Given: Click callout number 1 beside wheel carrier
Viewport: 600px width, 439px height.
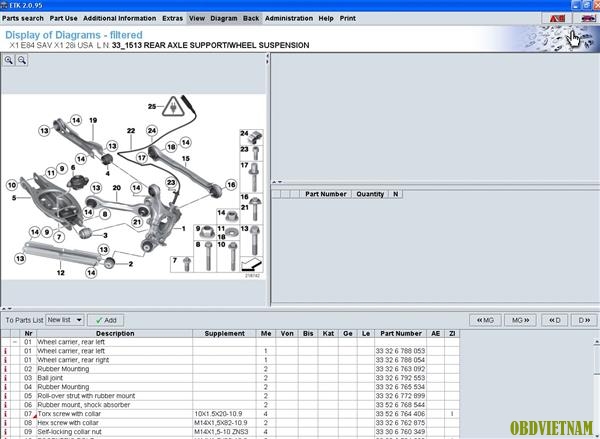Looking at the screenshot, I should [x=184, y=229].
